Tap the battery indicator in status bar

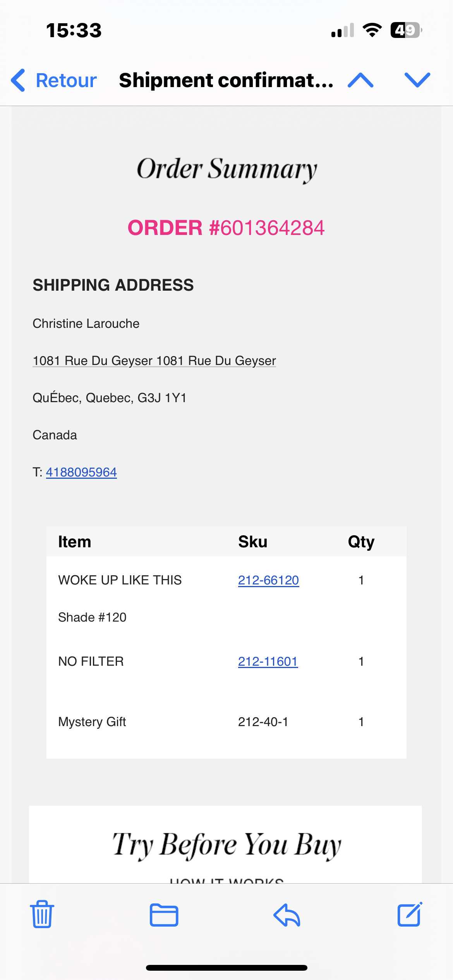pos(406,30)
